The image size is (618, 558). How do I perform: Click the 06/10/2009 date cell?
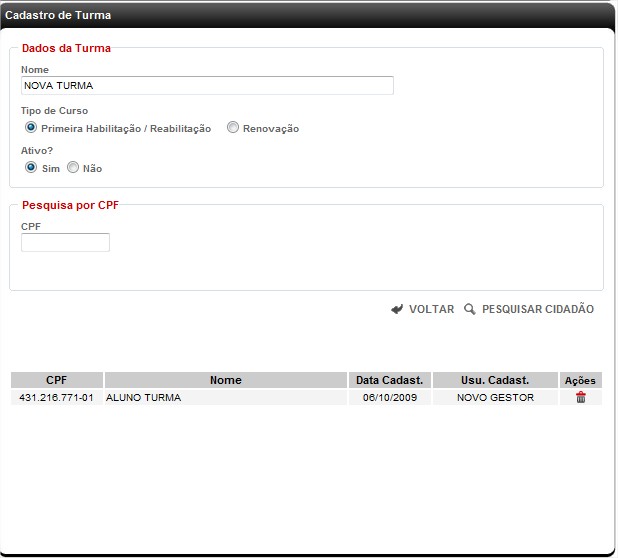[389, 397]
